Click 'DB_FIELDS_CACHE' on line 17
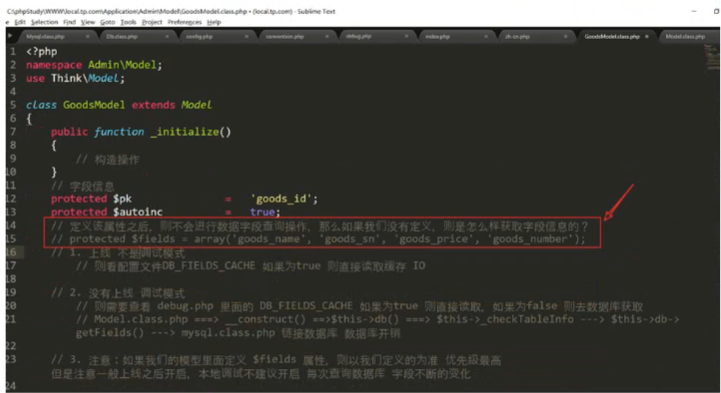Image resolution: width=721 pixels, height=393 pixels. 208,266
